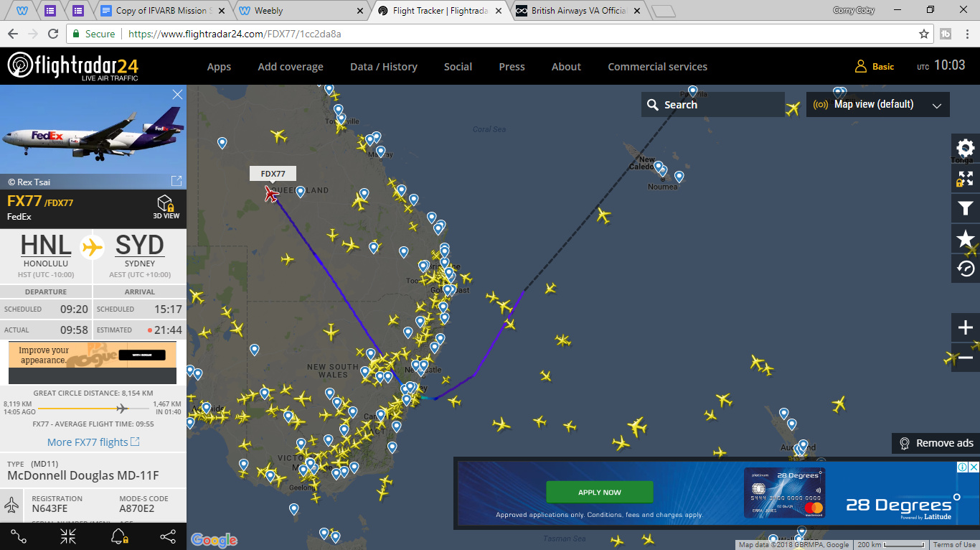Open the About menu

(x=566, y=67)
